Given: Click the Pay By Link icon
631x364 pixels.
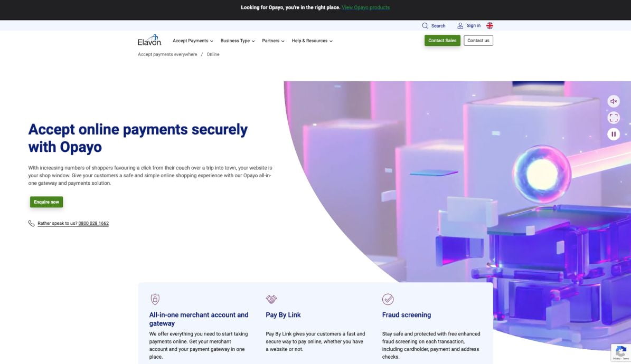Looking at the screenshot, I should click(x=271, y=299).
